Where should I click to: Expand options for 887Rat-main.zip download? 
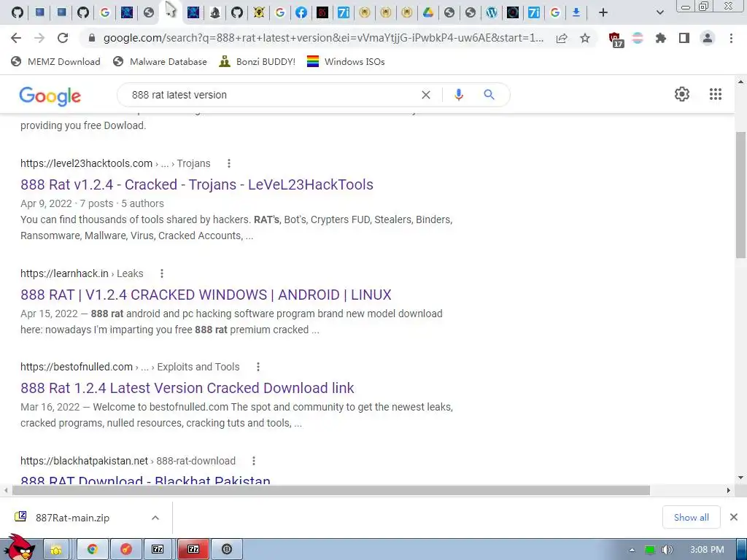[155, 518]
